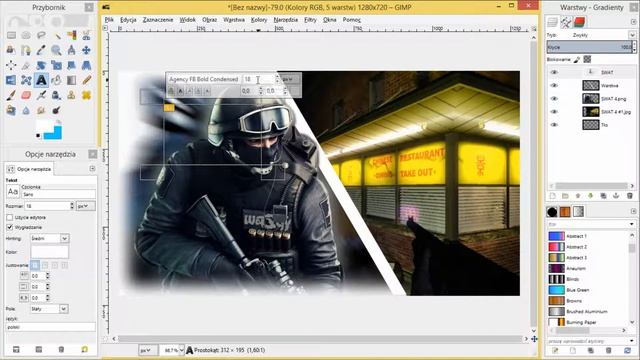Click the Agency FB Bold Condensed font box
Screen dimensions: 640x360
click(x=204, y=79)
